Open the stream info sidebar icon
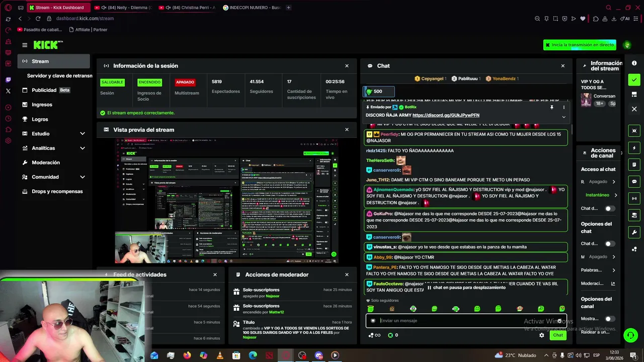 634,63
